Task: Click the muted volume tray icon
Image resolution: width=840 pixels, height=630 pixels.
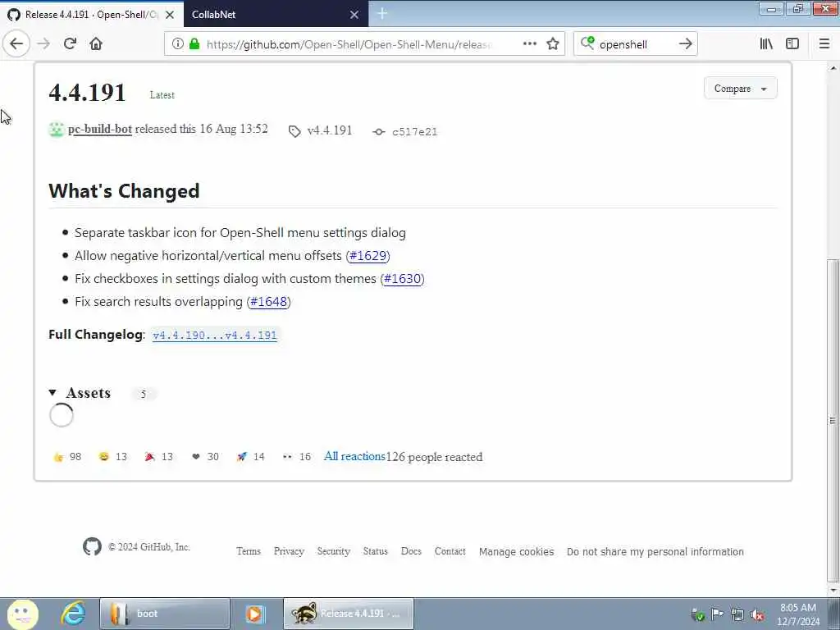Action: pyautogui.click(x=757, y=615)
